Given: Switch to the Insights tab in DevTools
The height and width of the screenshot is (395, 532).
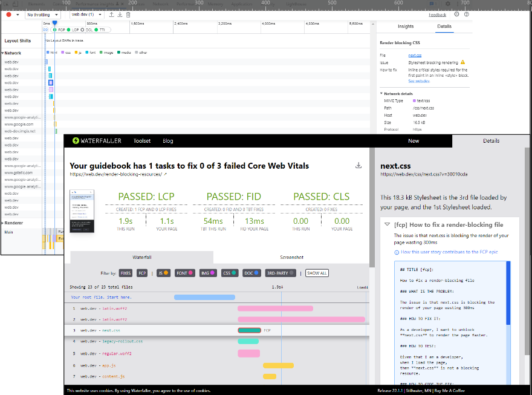Looking at the screenshot, I should (406, 27).
